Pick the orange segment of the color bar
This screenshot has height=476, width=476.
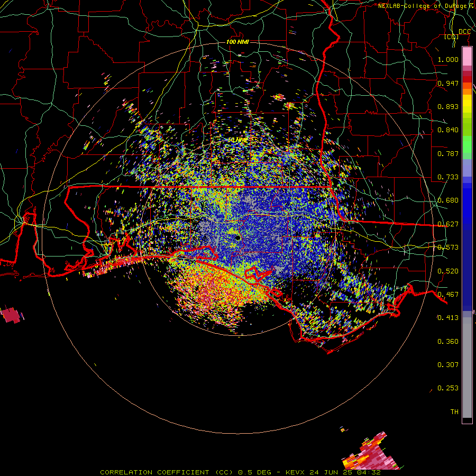point(467,89)
